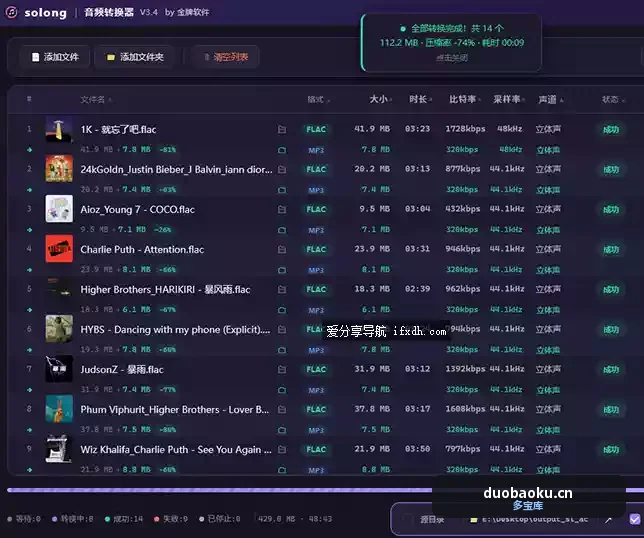Click the solong app logo icon

[x=12, y=12]
